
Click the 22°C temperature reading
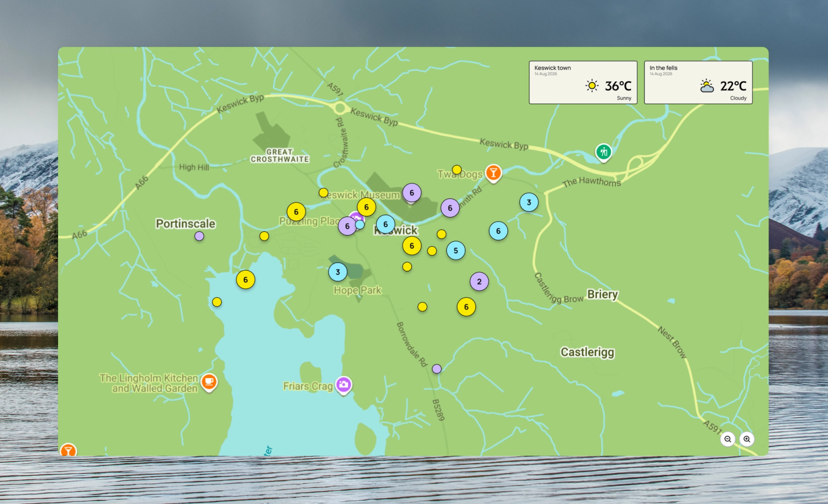[x=733, y=86]
